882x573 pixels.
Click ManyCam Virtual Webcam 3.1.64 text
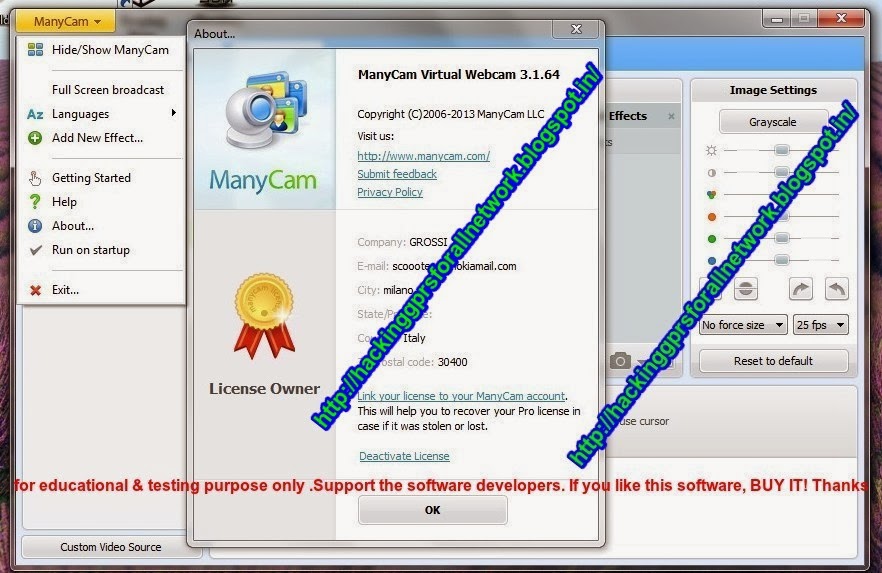tap(459, 75)
